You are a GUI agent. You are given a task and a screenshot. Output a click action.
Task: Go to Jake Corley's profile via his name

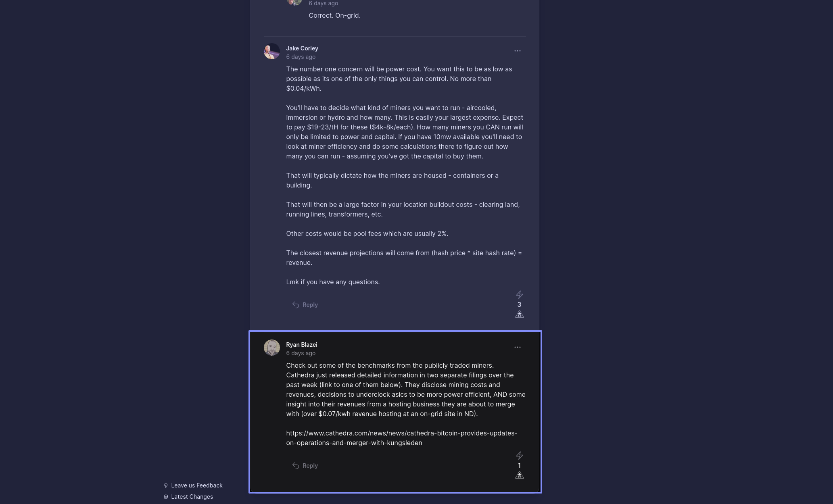pos(302,48)
